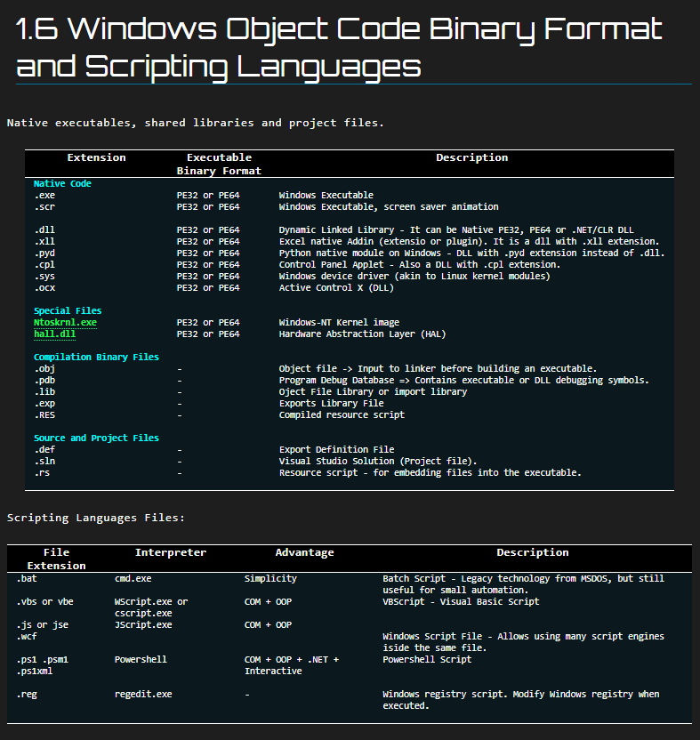Select the '.js or jse' extension cell

point(43,625)
